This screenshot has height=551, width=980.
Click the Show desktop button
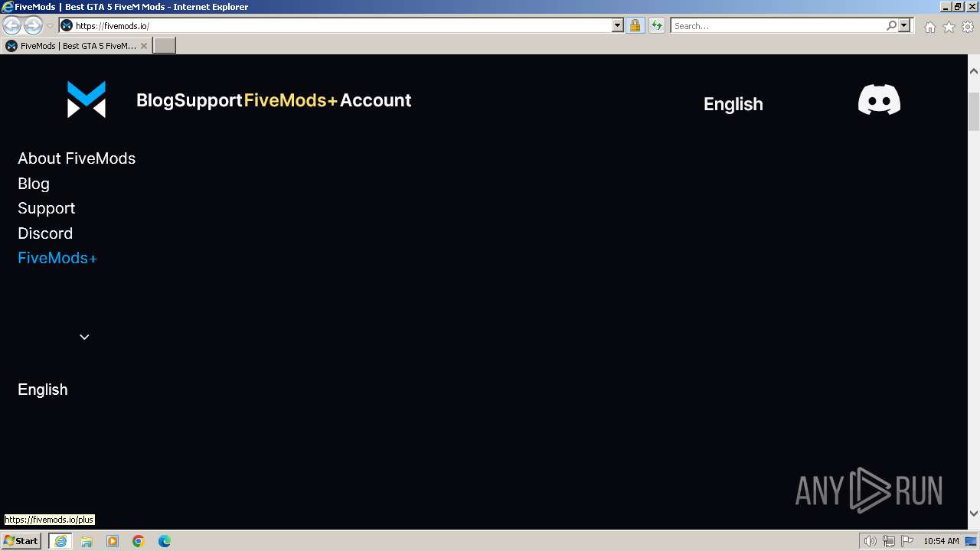(x=971, y=541)
